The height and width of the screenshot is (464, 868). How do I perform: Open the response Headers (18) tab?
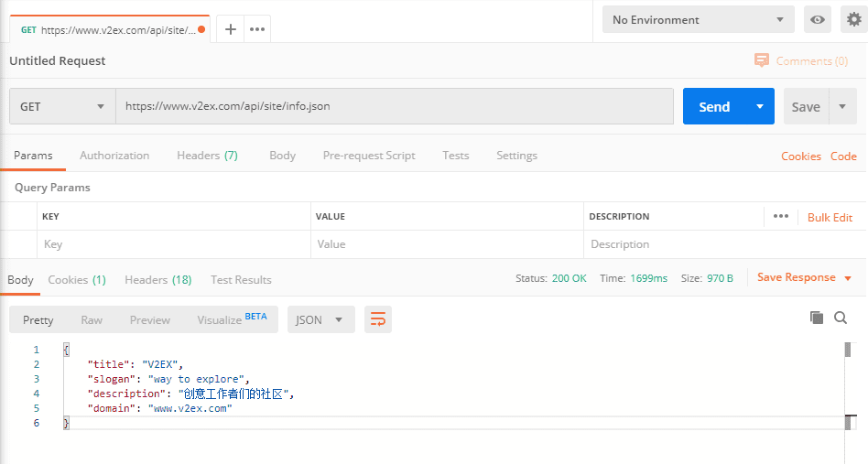point(158,280)
